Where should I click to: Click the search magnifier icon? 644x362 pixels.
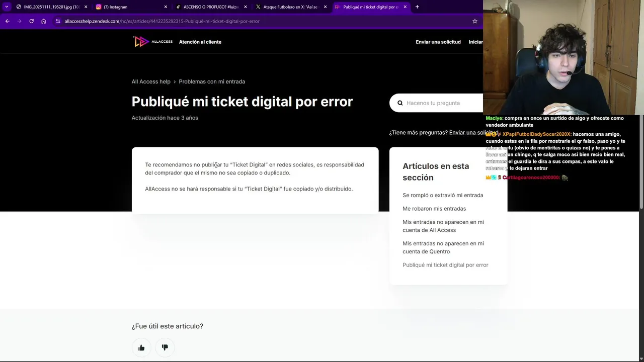tap(400, 103)
